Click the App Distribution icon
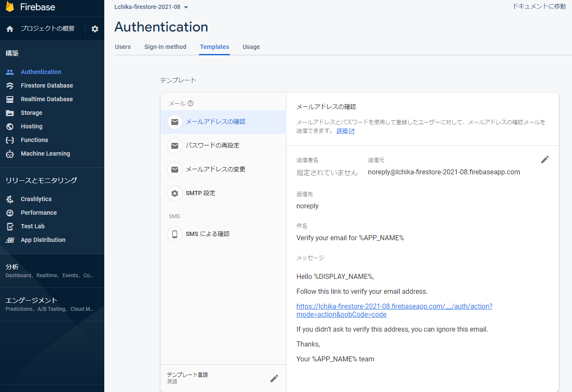The image size is (572, 392). click(x=10, y=240)
